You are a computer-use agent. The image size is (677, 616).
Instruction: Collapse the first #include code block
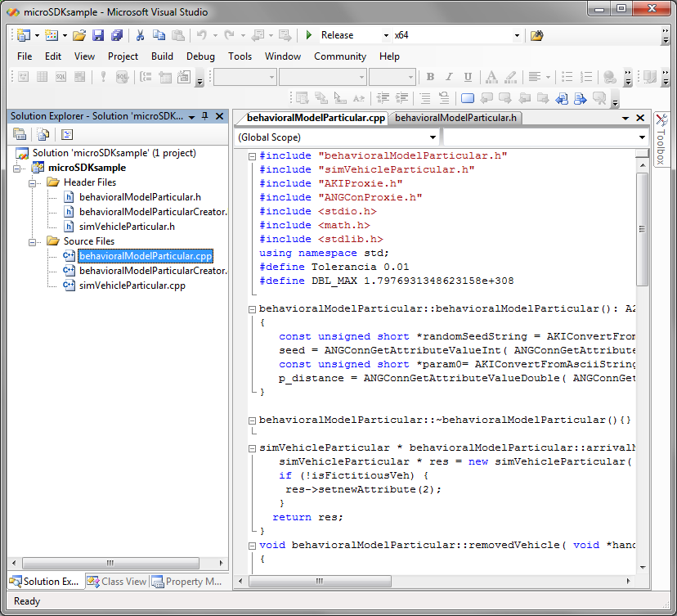point(252,155)
